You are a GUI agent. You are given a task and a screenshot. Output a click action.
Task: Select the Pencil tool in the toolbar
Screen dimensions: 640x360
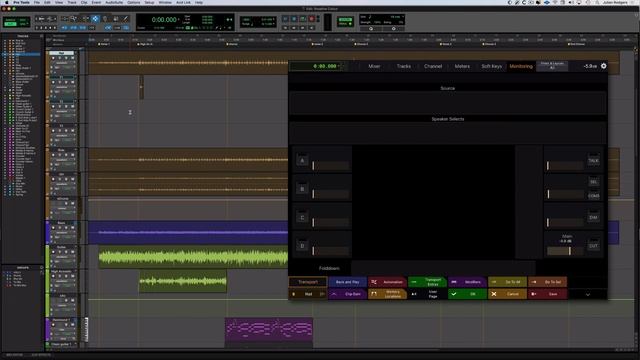click(125, 19)
